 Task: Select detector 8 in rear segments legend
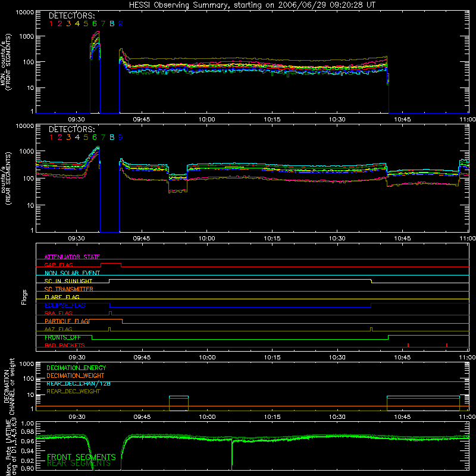pyautogui.click(x=112, y=137)
